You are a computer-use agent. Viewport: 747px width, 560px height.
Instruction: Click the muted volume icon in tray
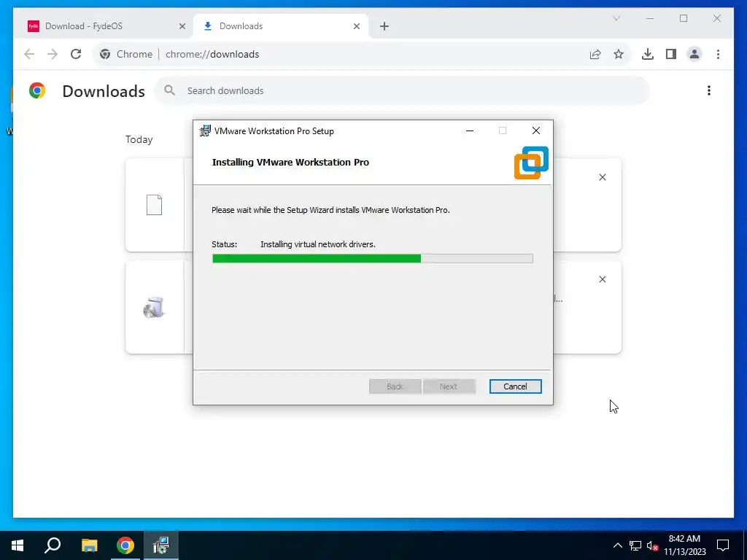point(652,545)
